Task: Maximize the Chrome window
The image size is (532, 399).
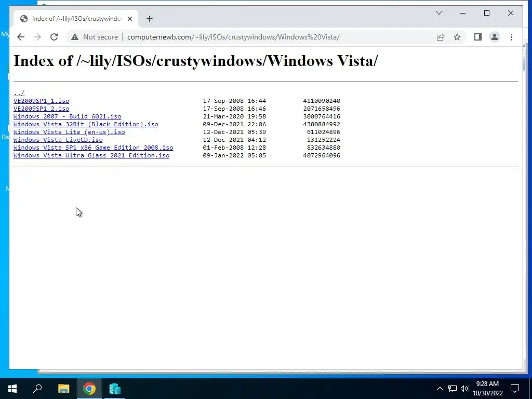Action: [x=486, y=13]
